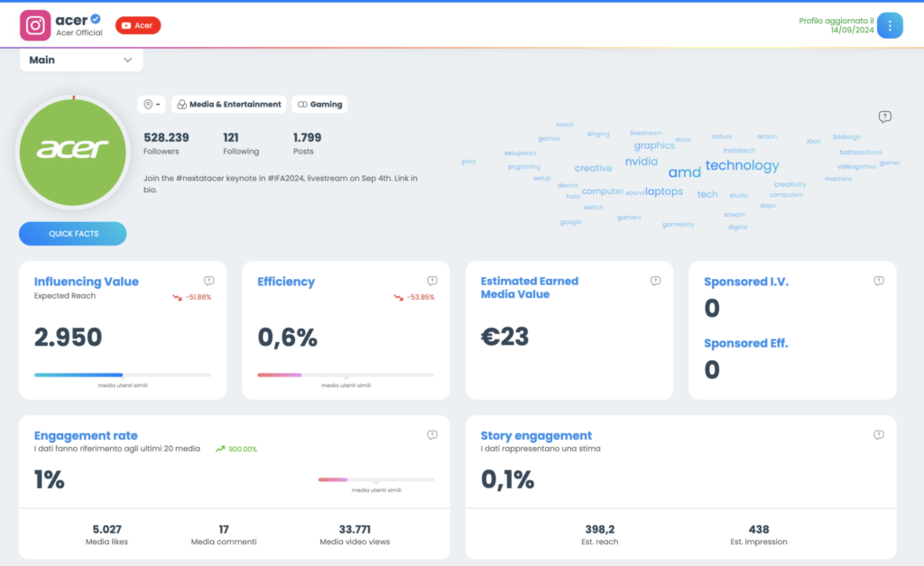Viewport: 924px width, 566px height.
Task: Open the three-dot options menu
Action: coord(890,25)
